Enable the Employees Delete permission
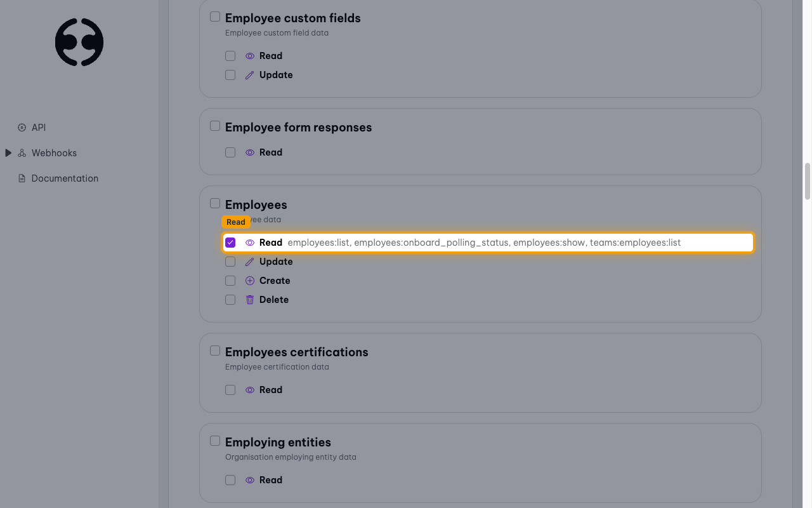The image size is (812, 508). click(230, 300)
